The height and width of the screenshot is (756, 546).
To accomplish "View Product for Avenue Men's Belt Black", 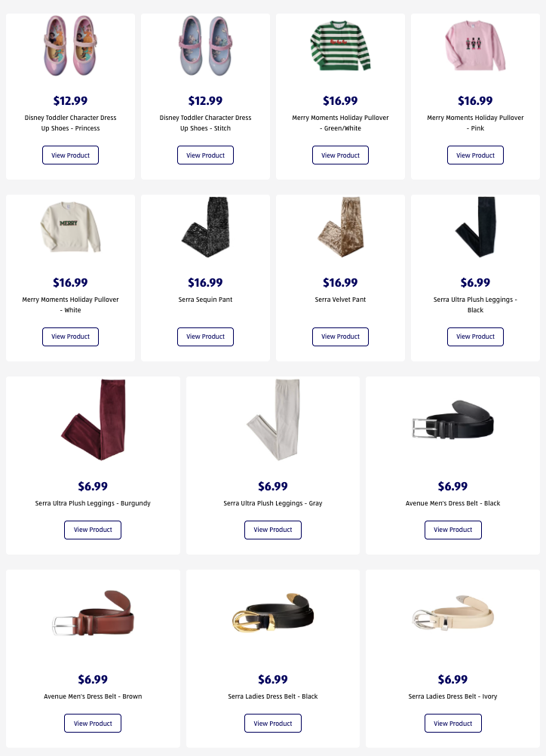I will 453,530.
